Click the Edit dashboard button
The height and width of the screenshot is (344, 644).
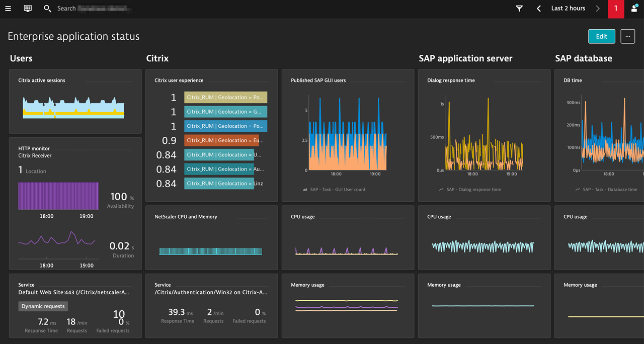[601, 36]
